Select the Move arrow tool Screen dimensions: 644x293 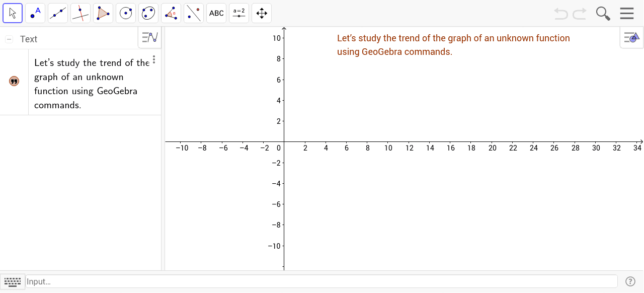(x=13, y=13)
